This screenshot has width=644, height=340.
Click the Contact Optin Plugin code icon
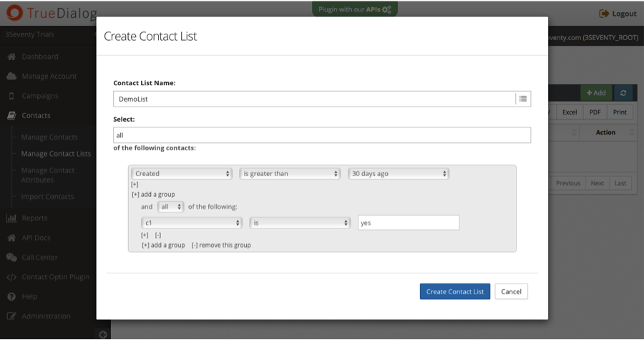click(x=11, y=277)
